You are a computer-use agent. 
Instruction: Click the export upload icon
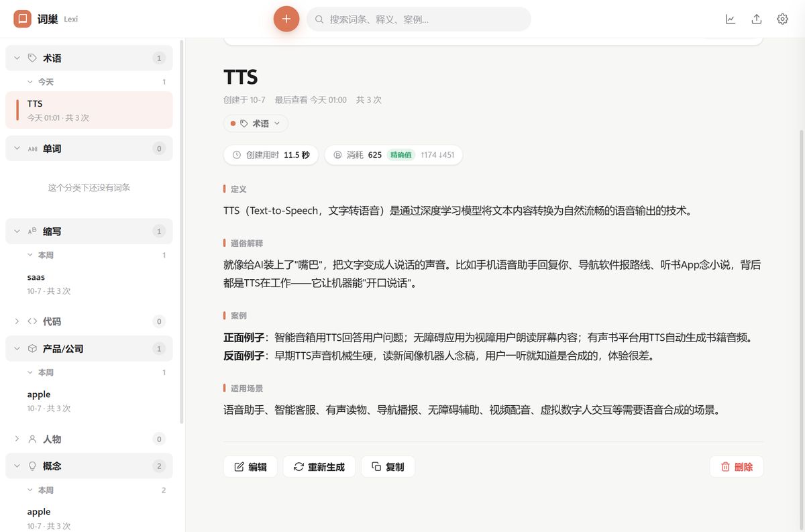[757, 19]
